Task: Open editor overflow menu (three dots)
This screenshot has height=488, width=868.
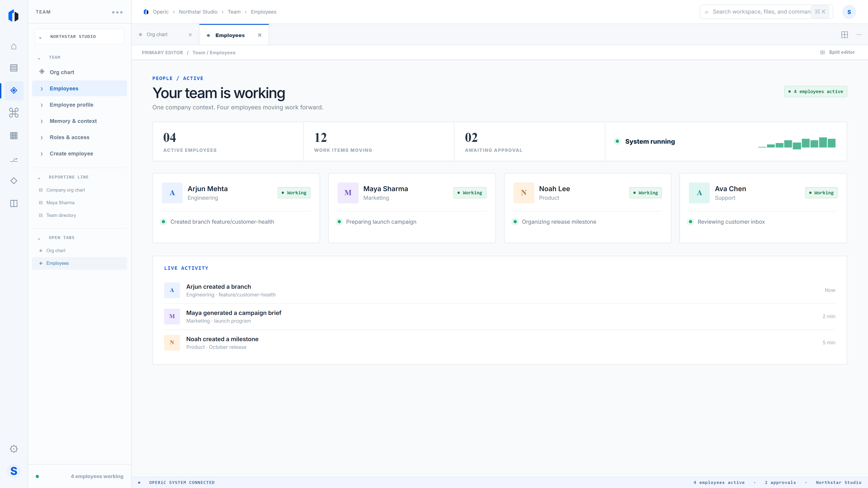Action: pos(859,35)
